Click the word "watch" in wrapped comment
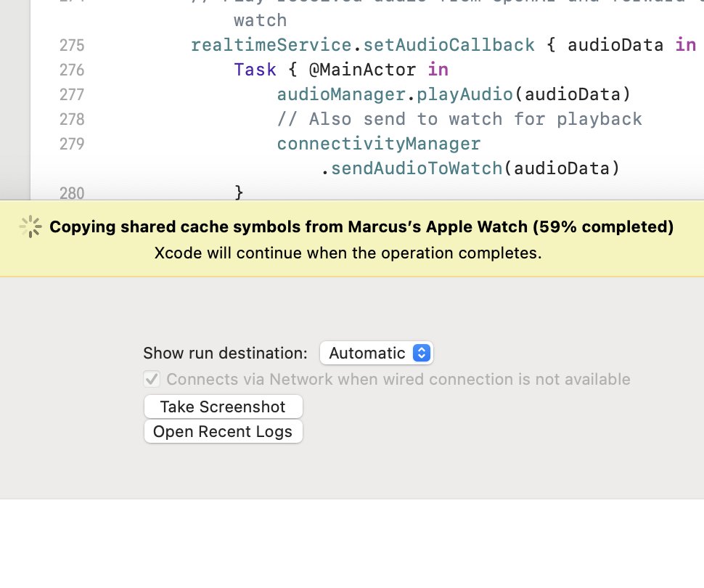The image size is (704, 588). click(x=260, y=20)
